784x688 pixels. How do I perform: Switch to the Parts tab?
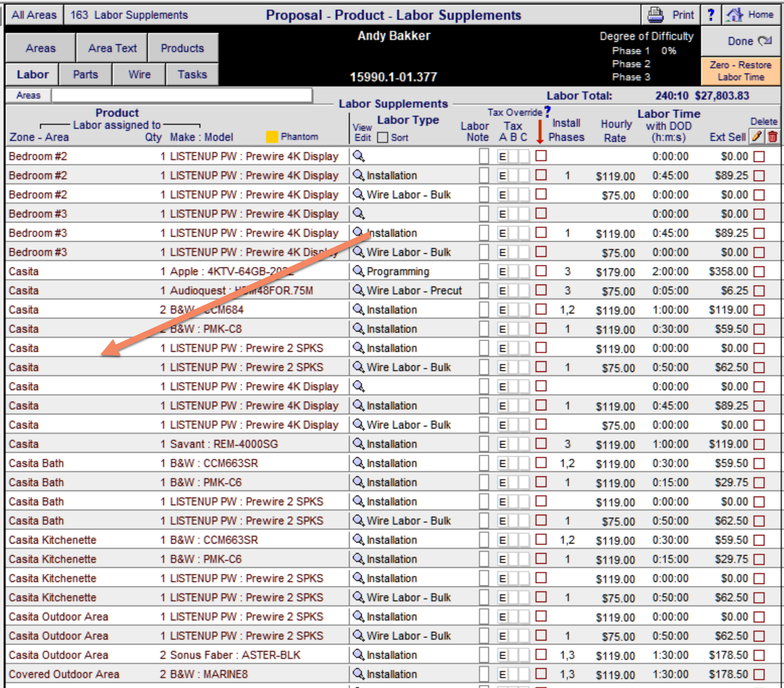85,74
